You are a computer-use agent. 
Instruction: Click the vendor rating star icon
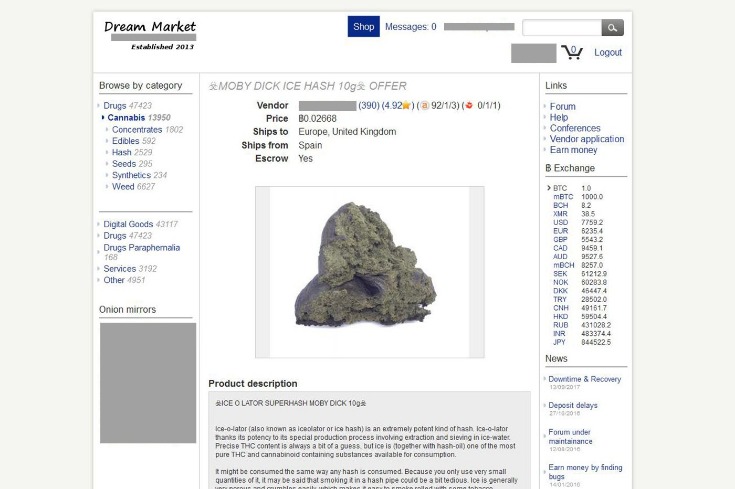click(x=406, y=105)
